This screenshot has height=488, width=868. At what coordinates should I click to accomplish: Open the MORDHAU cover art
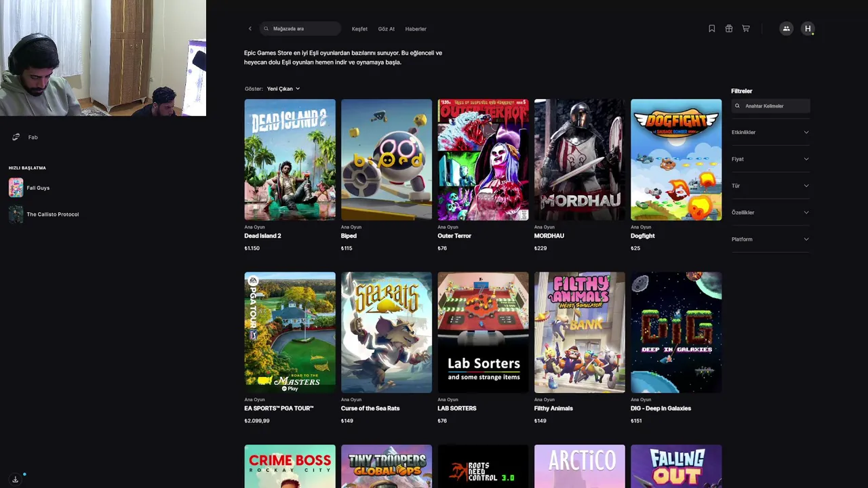(580, 159)
